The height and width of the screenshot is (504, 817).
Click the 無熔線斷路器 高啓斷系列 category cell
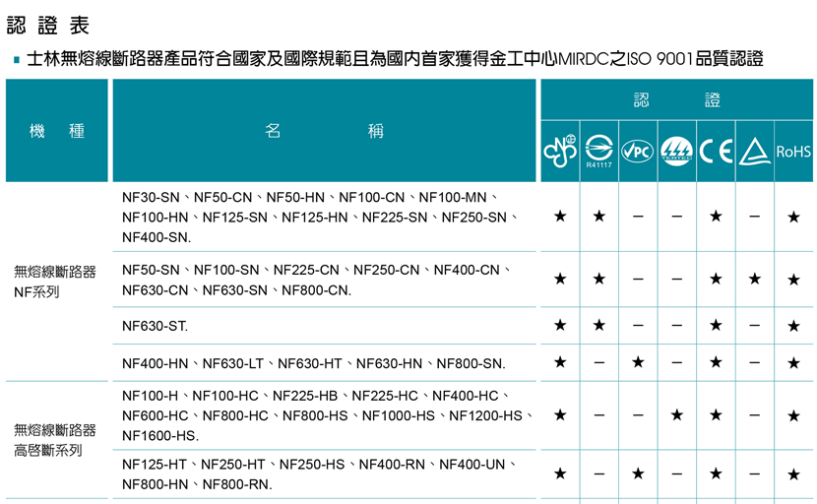pyautogui.click(x=55, y=440)
